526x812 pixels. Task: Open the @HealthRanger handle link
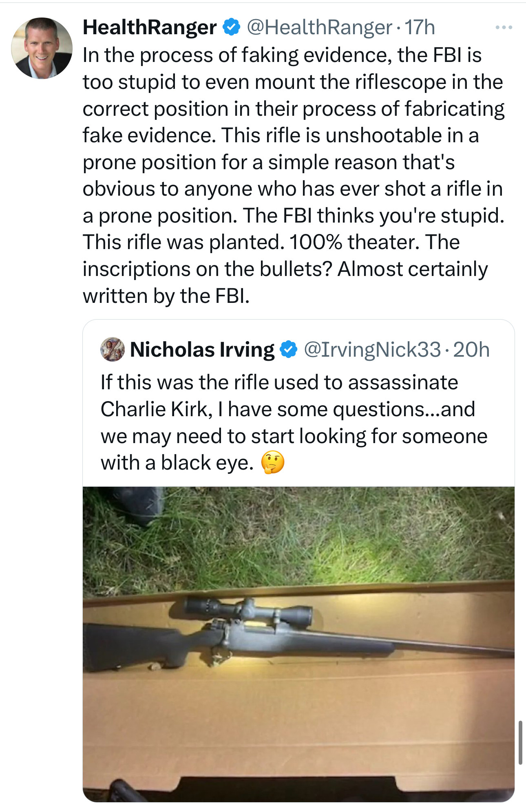coord(319,27)
